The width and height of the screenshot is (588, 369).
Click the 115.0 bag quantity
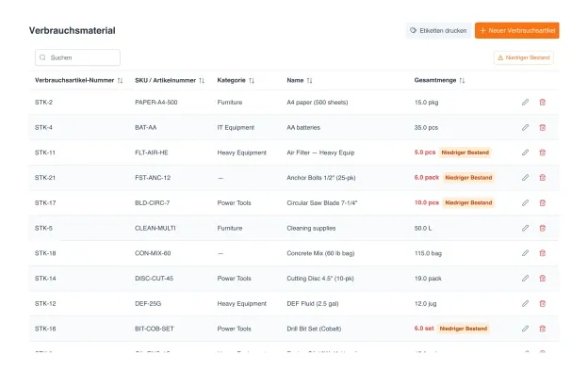coord(428,253)
